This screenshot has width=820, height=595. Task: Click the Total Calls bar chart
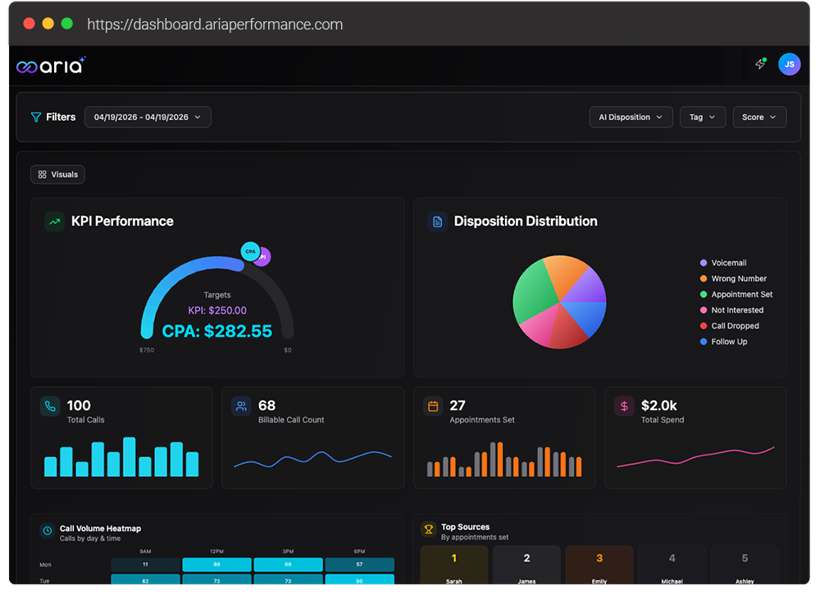(x=121, y=457)
